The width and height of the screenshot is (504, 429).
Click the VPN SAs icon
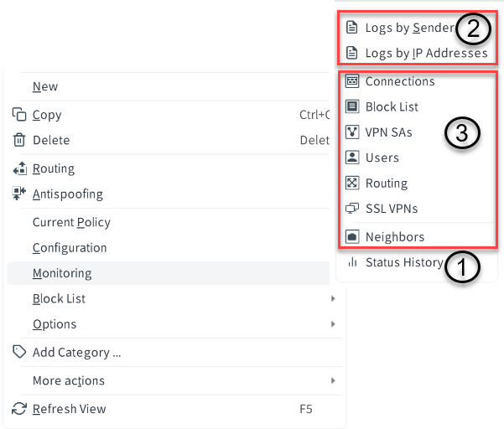click(352, 132)
